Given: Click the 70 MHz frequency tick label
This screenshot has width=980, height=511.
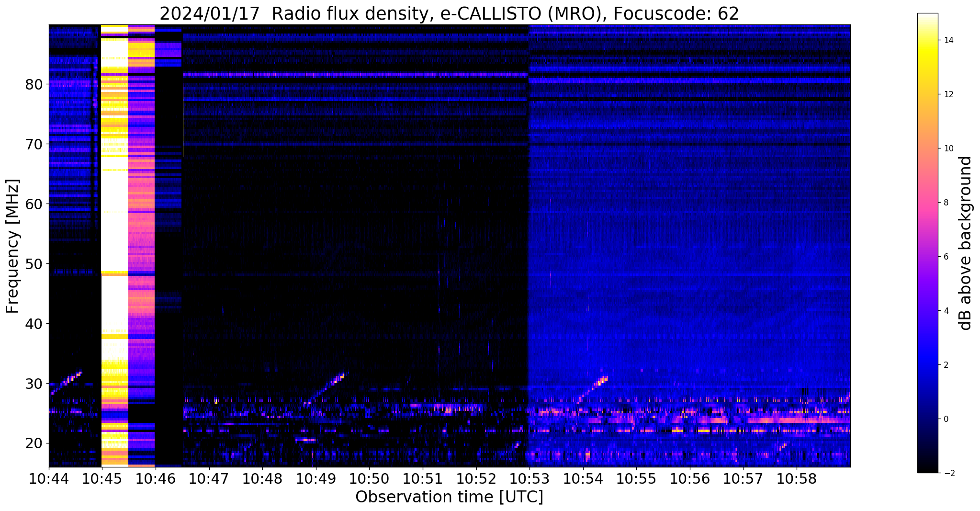Looking at the screenshot, I should click(x=34, y=144).
